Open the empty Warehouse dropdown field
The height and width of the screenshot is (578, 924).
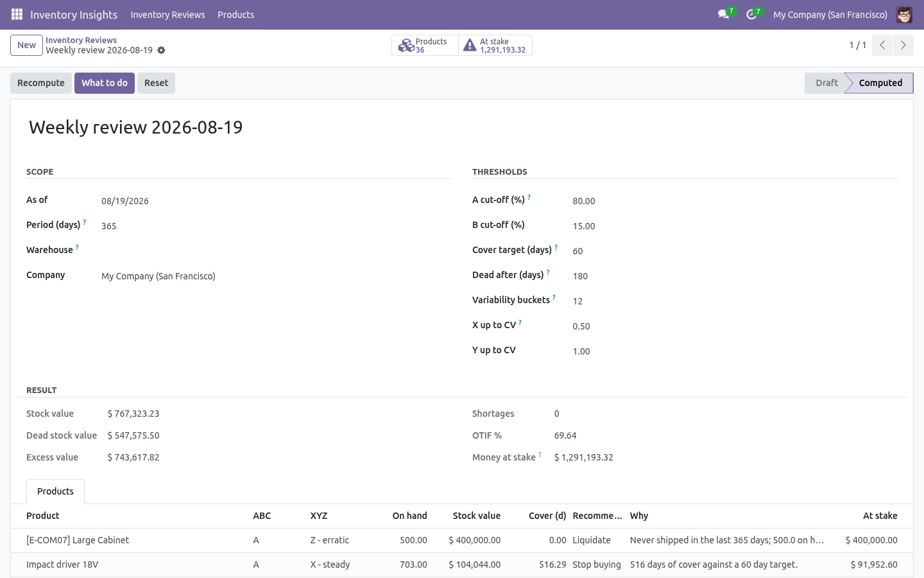[x=276, y=250]
